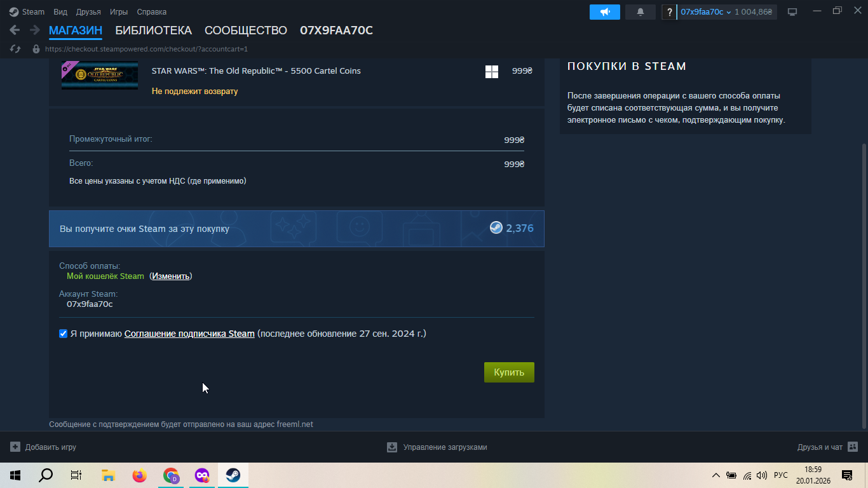Viewport: 868px width, 488px height.
Task: Click the page vertical scrollbar
Action: coord(863,286)
